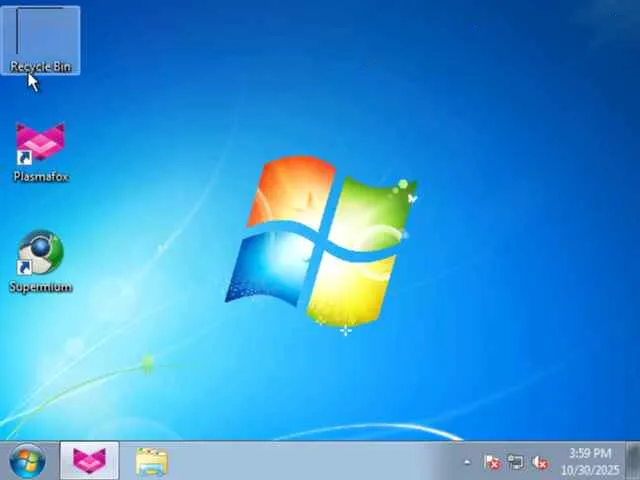Open Action Center flag in tray
Viewport: 640px width, 480px height.
point(492,462)
